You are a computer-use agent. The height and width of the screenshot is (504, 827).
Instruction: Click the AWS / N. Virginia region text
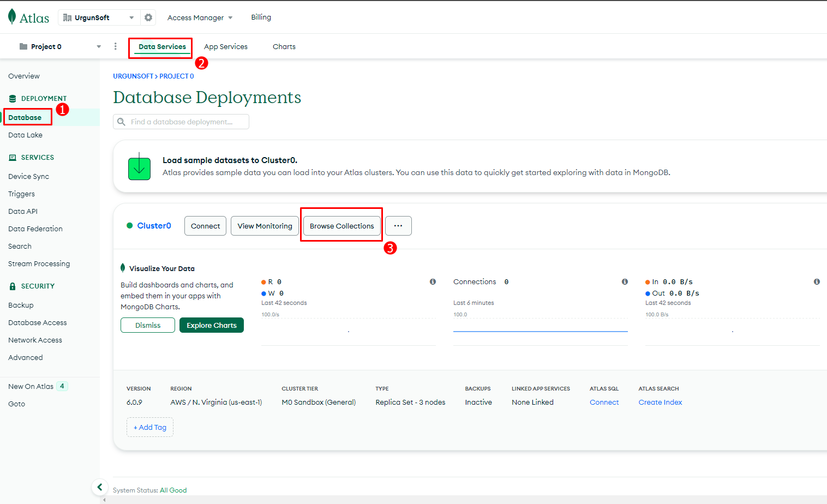[x=216, y=402]
